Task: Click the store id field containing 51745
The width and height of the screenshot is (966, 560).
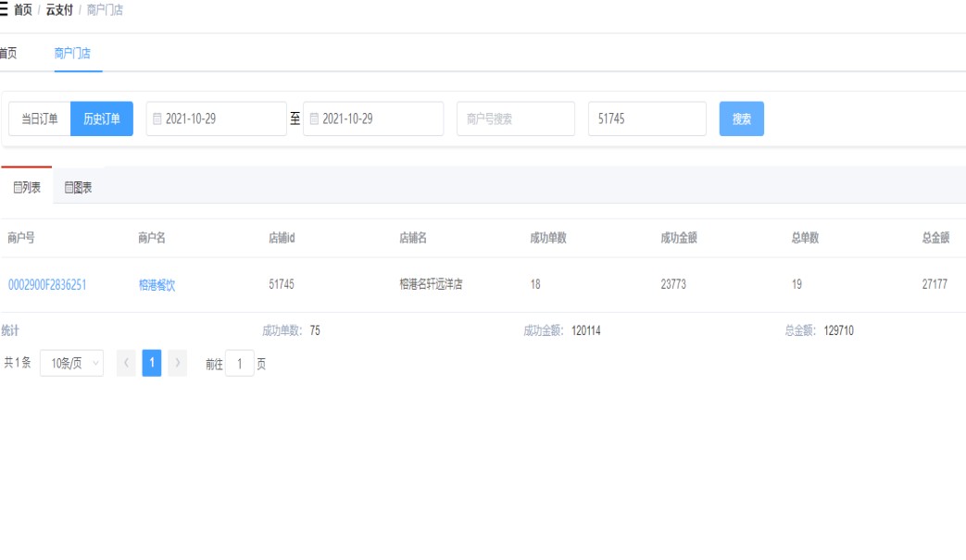Action: pyautogui.click(x=646, y=118)
